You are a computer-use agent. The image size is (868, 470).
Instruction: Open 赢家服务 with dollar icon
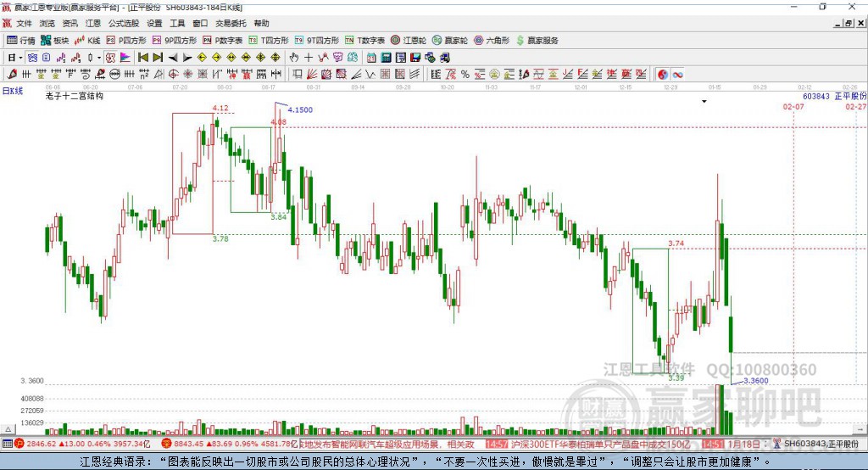[537, 41]
